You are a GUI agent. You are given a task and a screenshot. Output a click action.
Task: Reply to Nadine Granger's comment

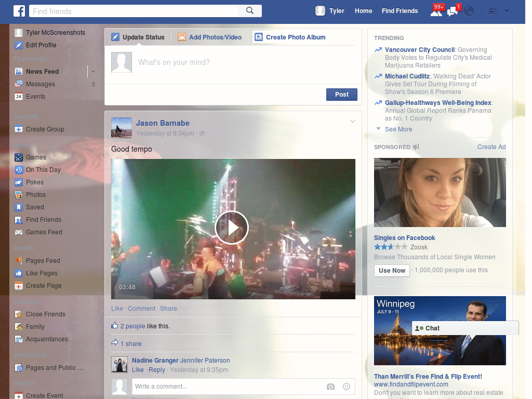(x=157, y=370)
